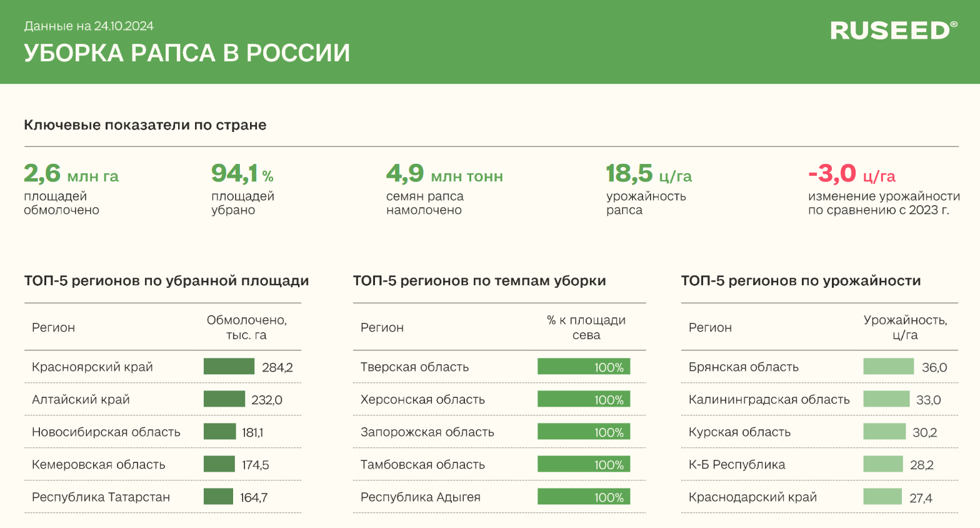Click the row "Республика Адыгея"
Image resolution: width=980 pixels, height=528 pixels.
click(x=499, y=497)
